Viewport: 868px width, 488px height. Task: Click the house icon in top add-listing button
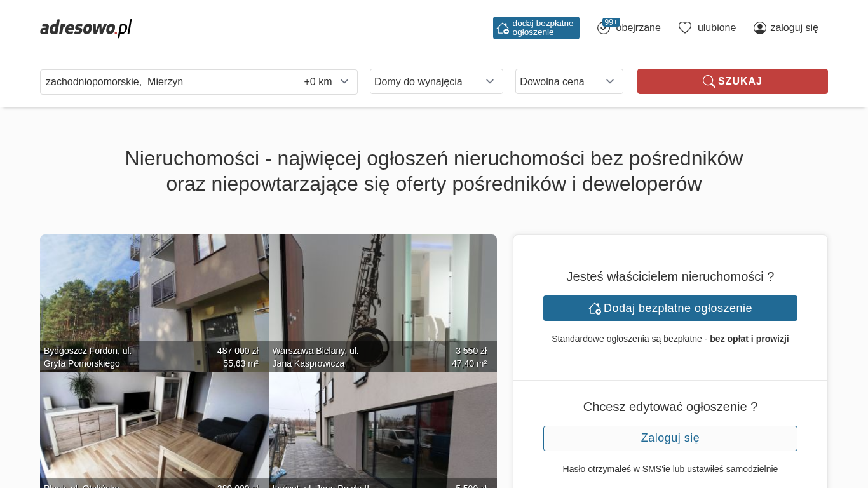[503, 28]
